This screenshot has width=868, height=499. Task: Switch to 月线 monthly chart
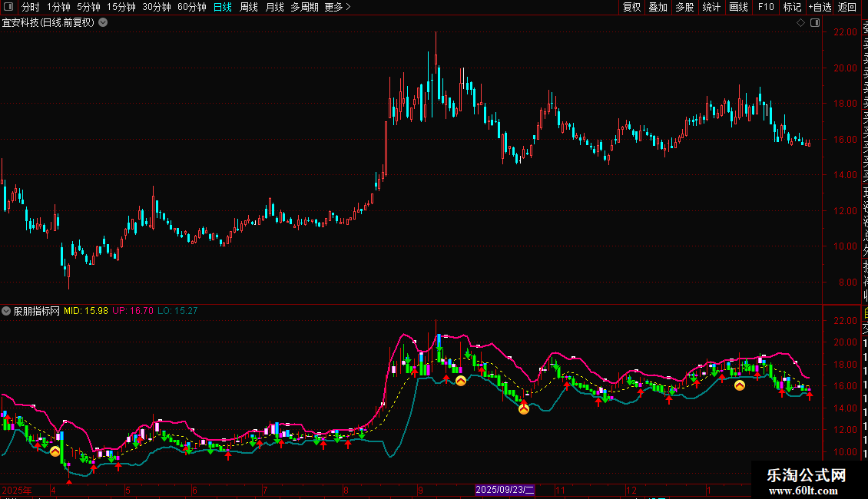click(x=274, y=7)
